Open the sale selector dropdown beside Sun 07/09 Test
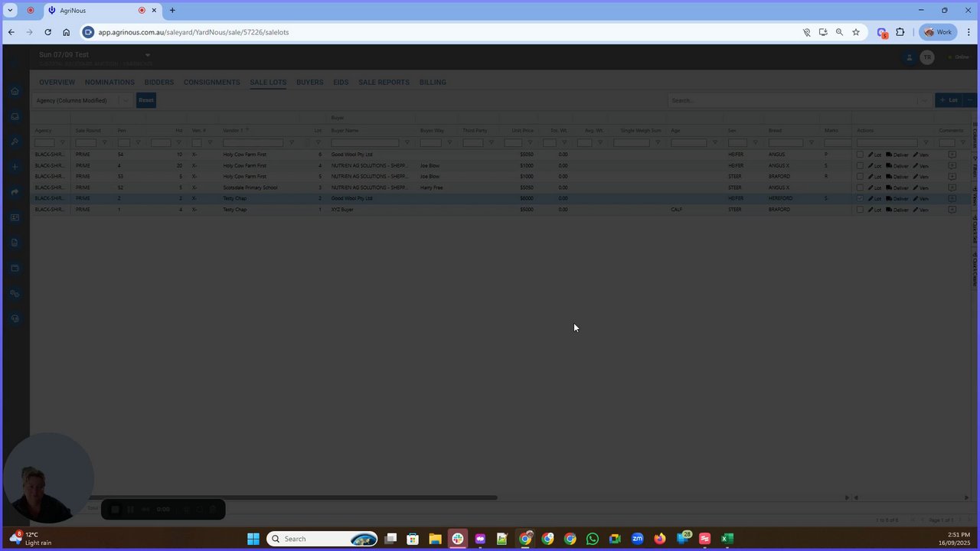Viewport: 980px width, 551px height. click(x=148, y=55)
